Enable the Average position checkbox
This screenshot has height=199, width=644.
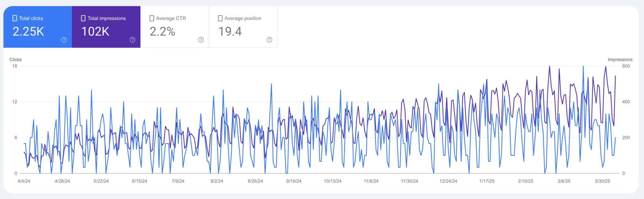click(x=220, y=18)
